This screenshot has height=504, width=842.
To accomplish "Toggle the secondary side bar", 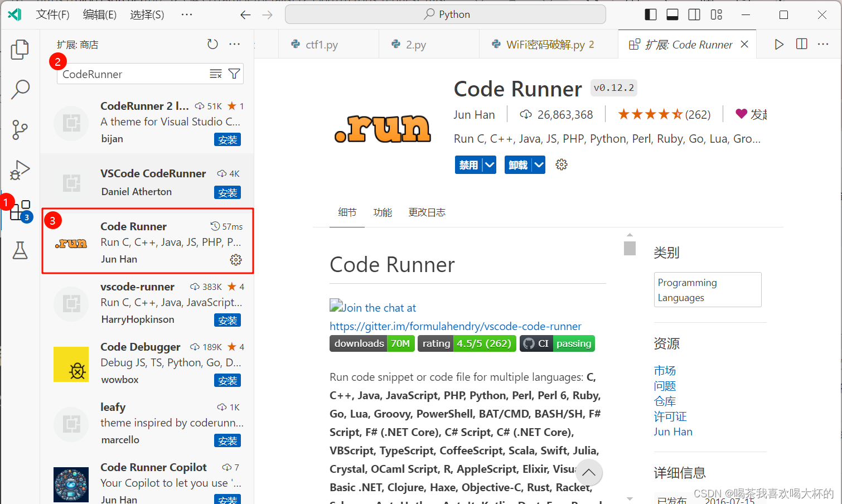I will click(x=694, y=14).
